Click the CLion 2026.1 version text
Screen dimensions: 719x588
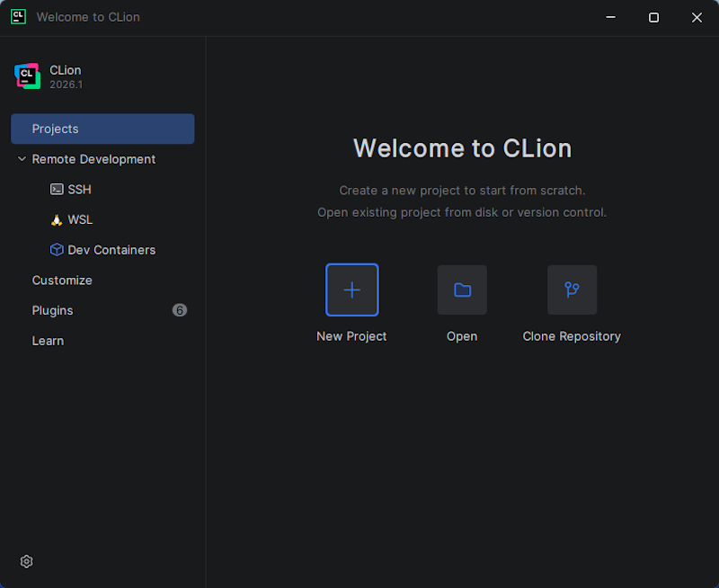click(66, 85)
